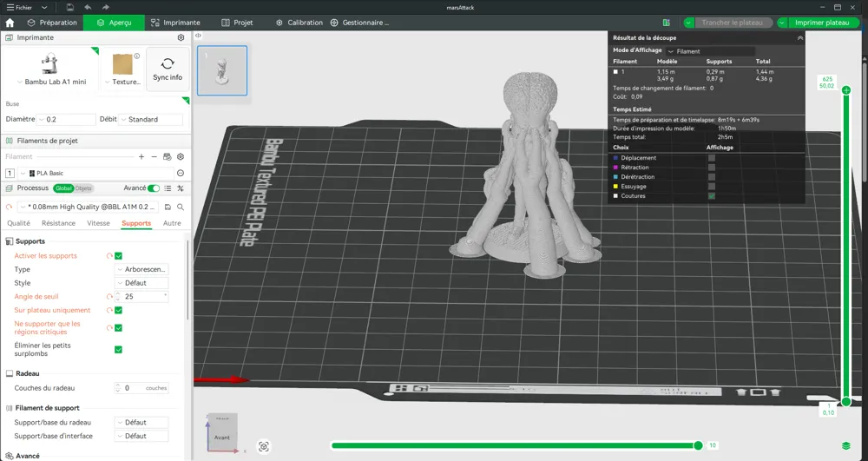Click the Couches du radeau input field
The width and height of the screenshot is (868, 461).
point(141,388)
